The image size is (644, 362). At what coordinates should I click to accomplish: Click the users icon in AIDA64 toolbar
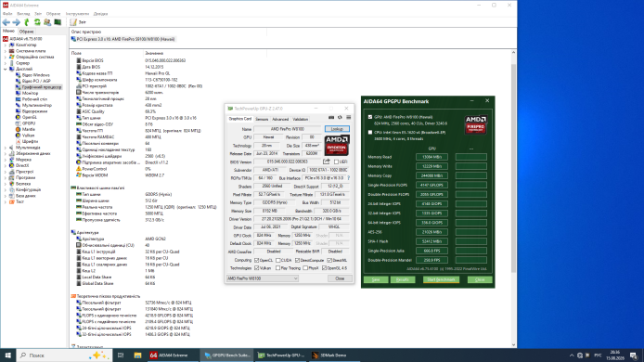[47, 22]
